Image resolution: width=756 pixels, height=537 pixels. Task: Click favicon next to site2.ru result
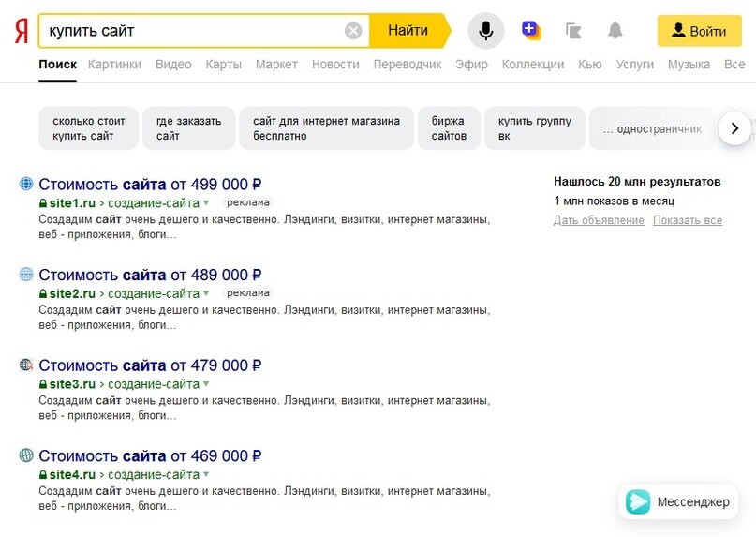point(26,274)
